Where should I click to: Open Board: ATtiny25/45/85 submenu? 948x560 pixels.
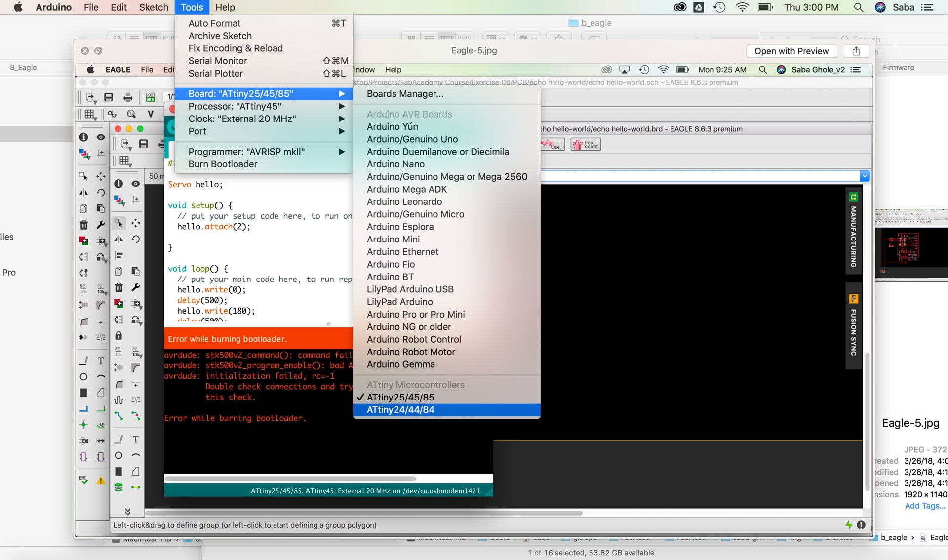264,94
